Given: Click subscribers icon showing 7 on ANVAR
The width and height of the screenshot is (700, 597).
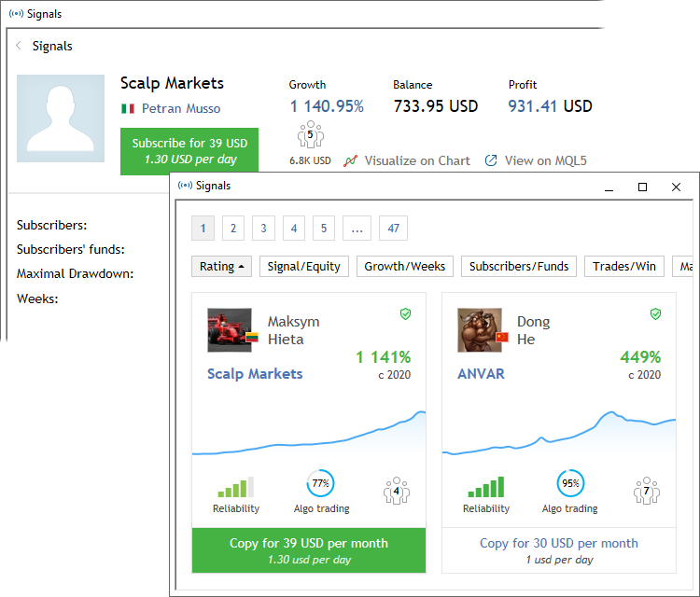Looking at the screenshot, I should click(647, 491).
